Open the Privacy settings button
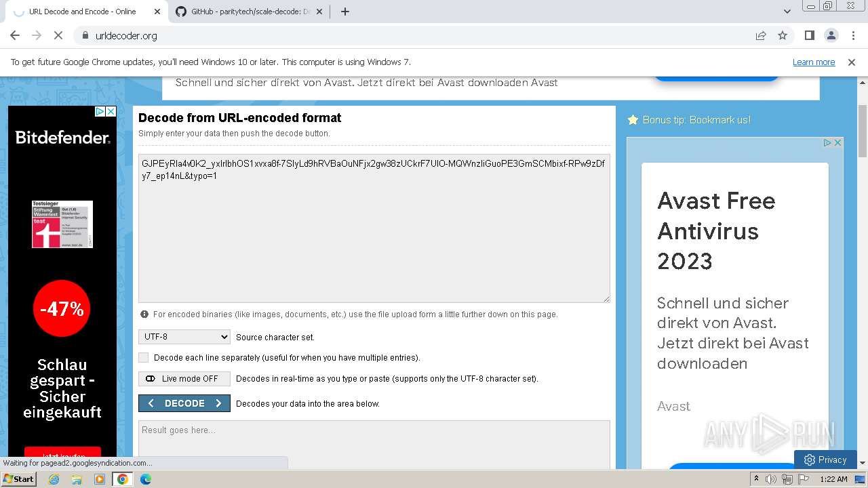 tap(825, 460)
